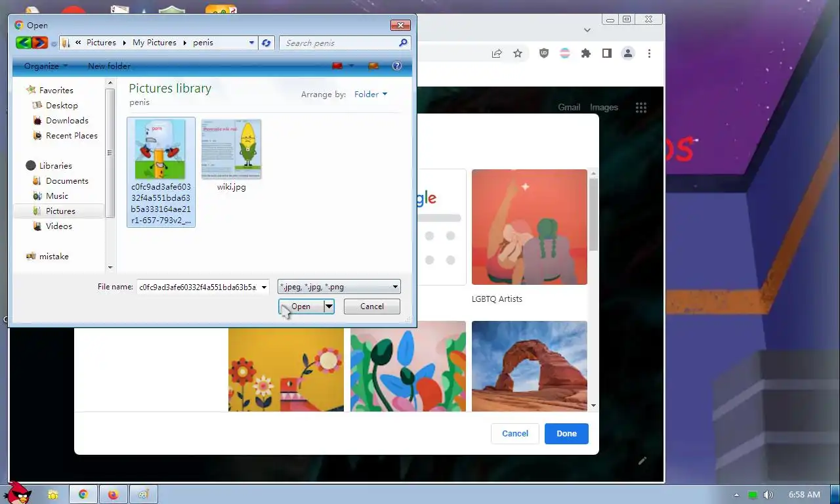The height and width of the screenshot is (504, 840).
Task: Open Arrange by Folder dropdown
Action: pos(371,94)
